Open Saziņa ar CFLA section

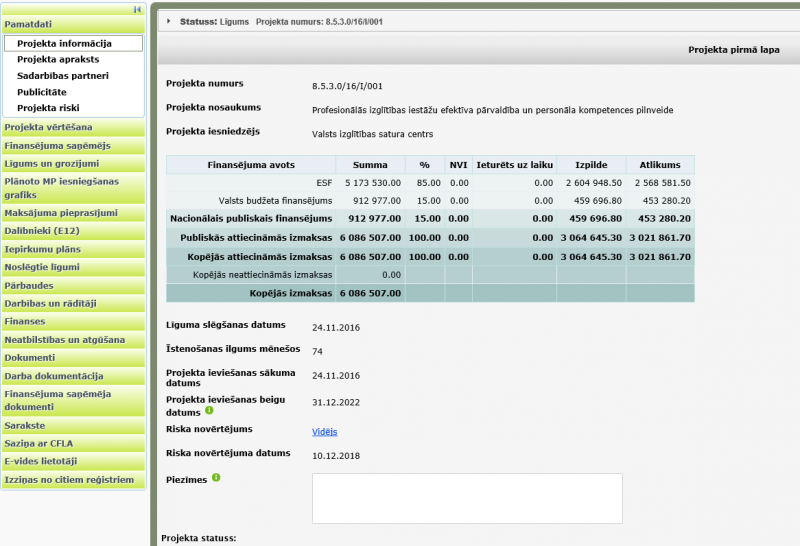coord(39,443)
